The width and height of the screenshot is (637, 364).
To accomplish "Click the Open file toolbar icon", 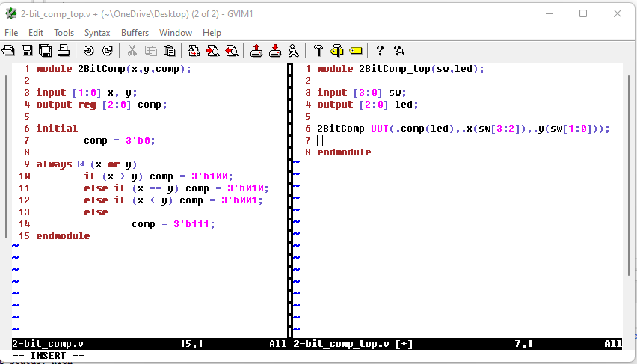I will point(9,51).
